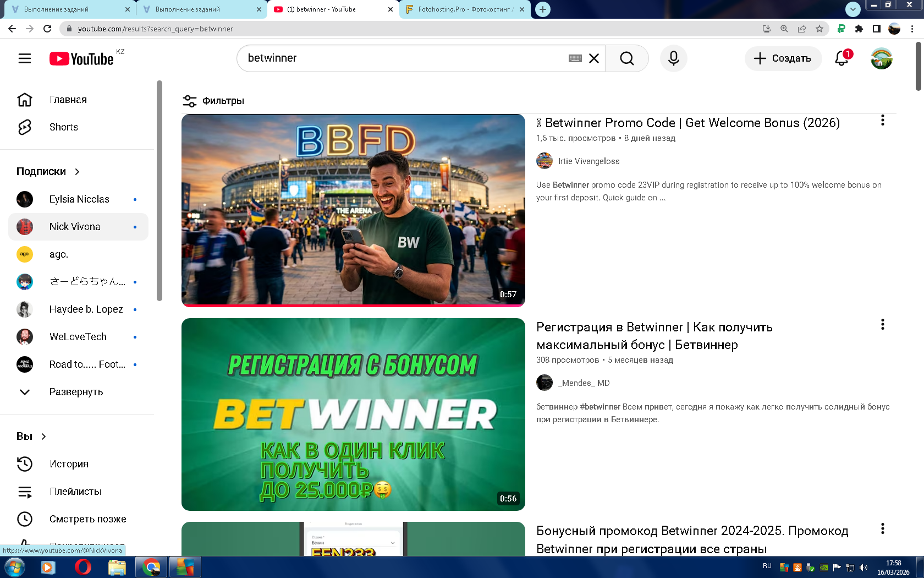Viewport: 924px width, 578px height.
Task: Expand the subscriptions list with Развернуть
Action: pos(76,392)
